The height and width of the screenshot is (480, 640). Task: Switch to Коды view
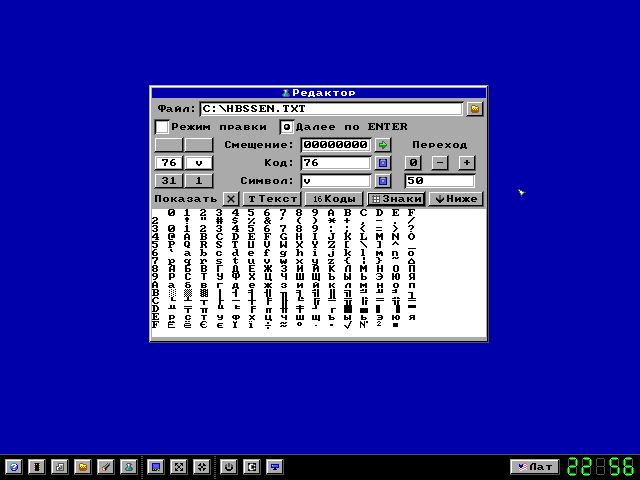[x=333, y=199]
